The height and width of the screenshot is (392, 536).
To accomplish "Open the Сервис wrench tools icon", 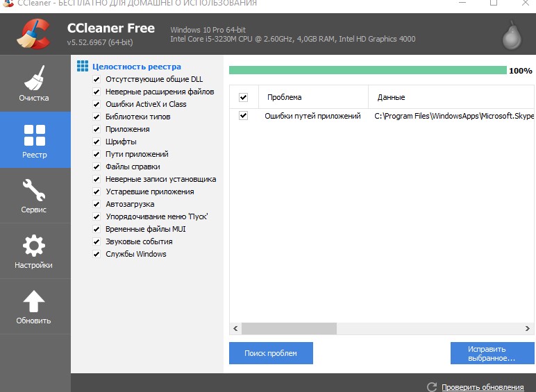I will click(34, 190).
